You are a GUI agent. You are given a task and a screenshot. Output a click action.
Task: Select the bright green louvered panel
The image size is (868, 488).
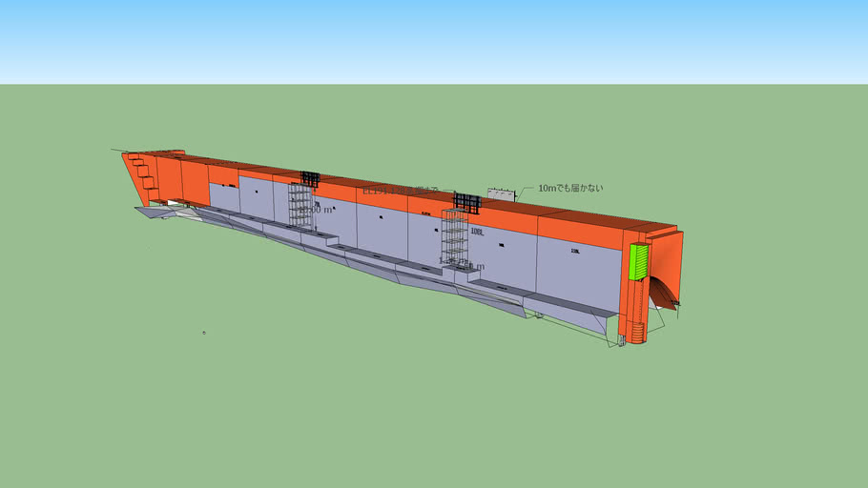[639, 262]
